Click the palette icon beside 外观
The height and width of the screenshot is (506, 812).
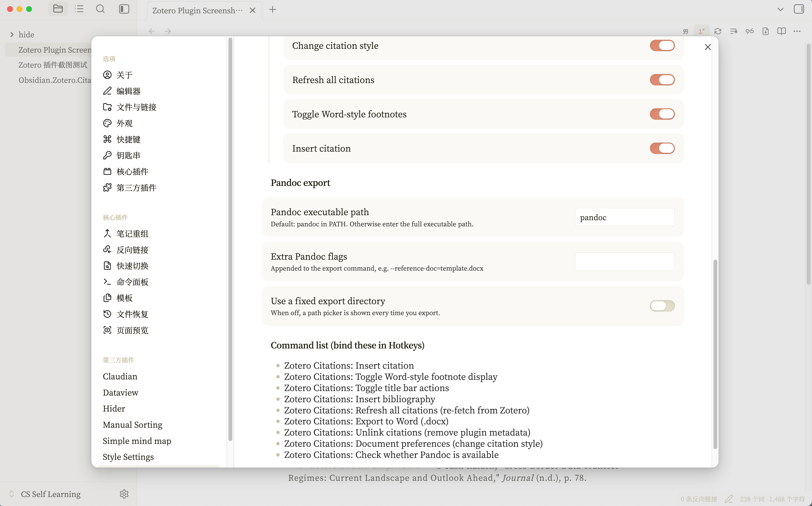click(107, 123)
